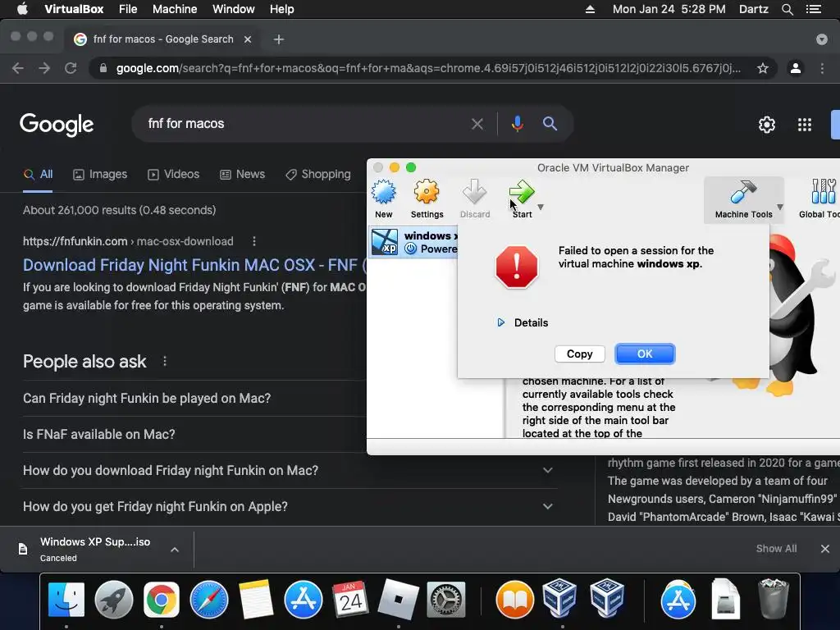Open the Window menu
The image size is (840, 630).
coord(234,9)
